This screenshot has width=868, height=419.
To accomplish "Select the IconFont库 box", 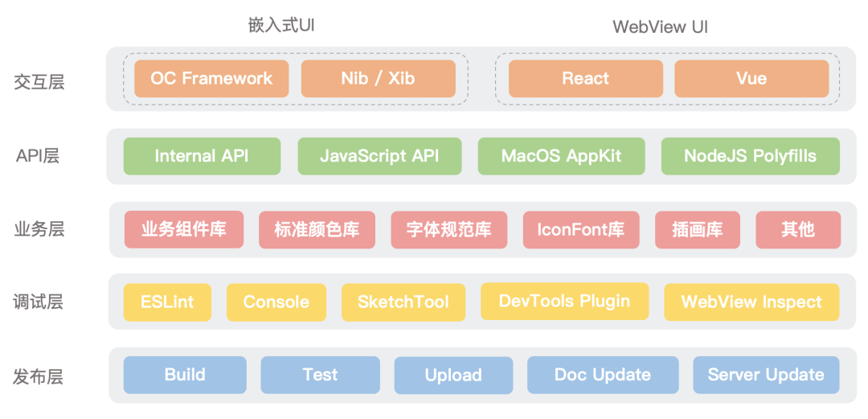I will pos(581,229).
